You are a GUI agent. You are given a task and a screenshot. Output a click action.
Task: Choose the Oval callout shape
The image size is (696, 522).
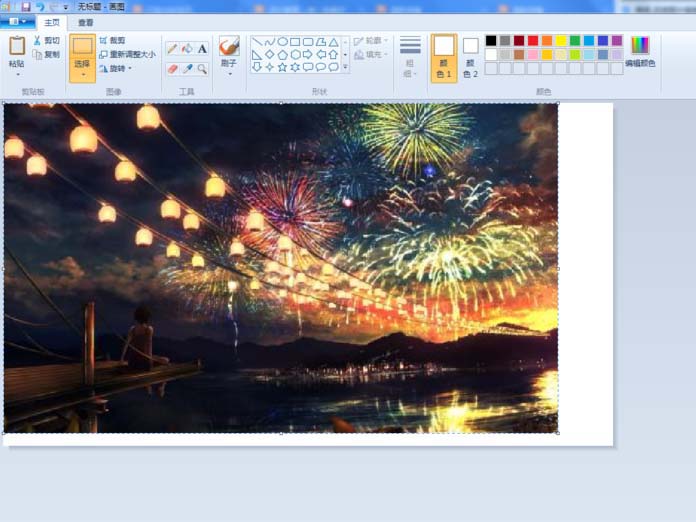(x=321, y=67)
